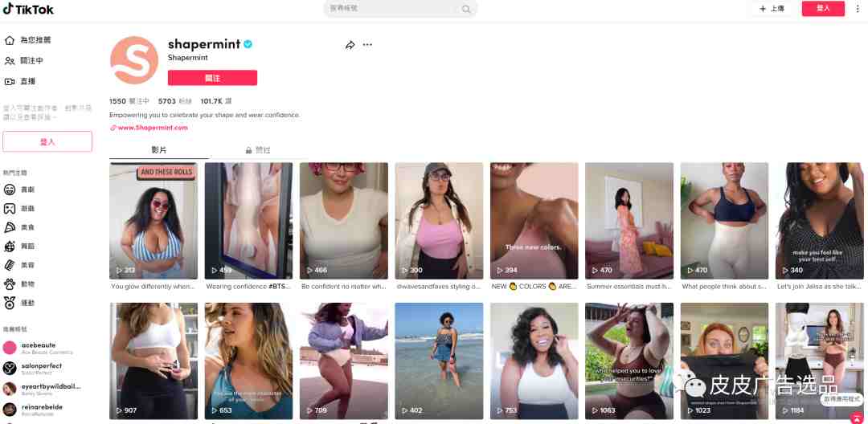Click the search accounts input field

(394, 8)
